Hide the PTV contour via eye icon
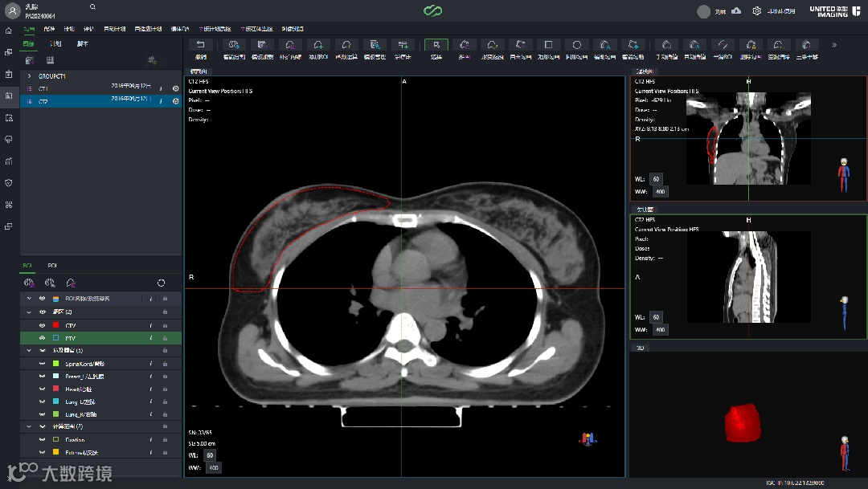Screen dimensions: 868x489 click(42, 338)
